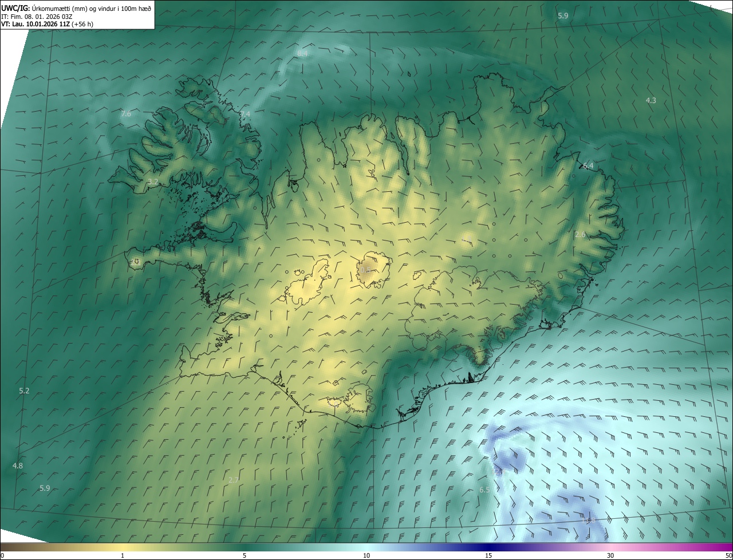Viewport: 733px width, 560px height.
Task: Click the 7.4 value label on the map
Action: 245,115
